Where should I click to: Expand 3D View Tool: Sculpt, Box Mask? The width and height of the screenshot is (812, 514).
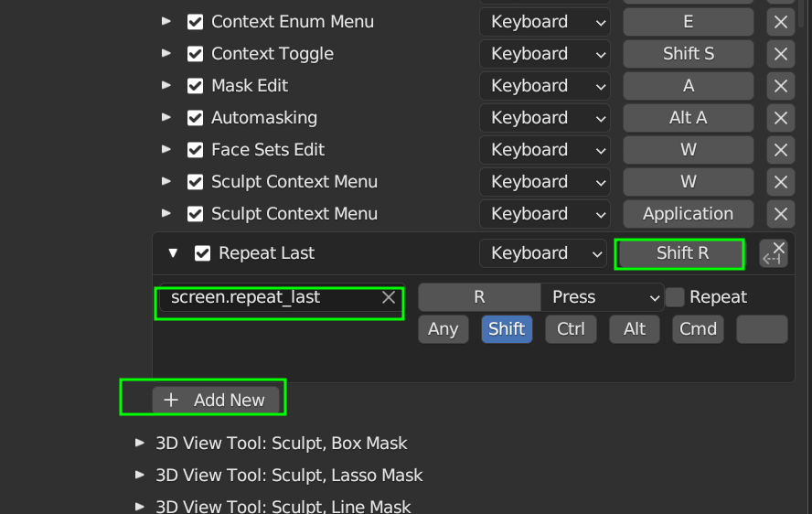click(x=140, y=443)
